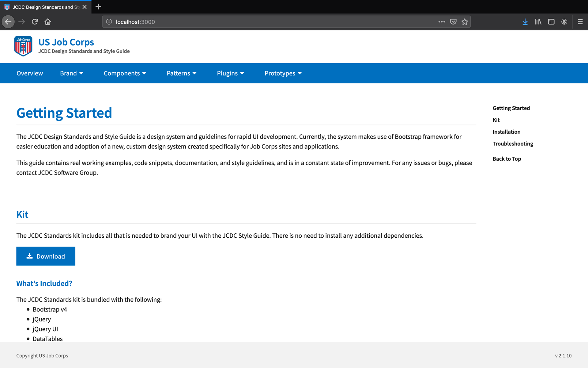The image size is (588, 368).
Task: Click Back to Top link
Action: pyautogui.click(x=507, y=159)
